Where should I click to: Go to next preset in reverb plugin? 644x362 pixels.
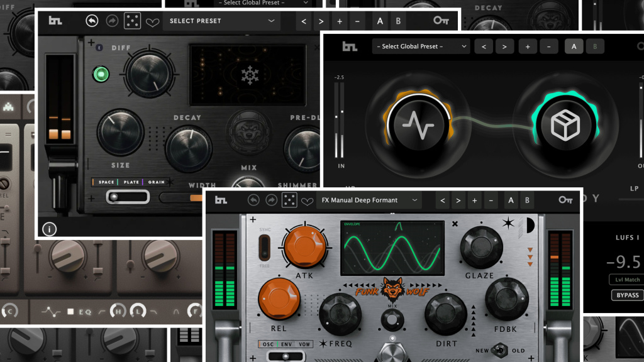[321, 21]
